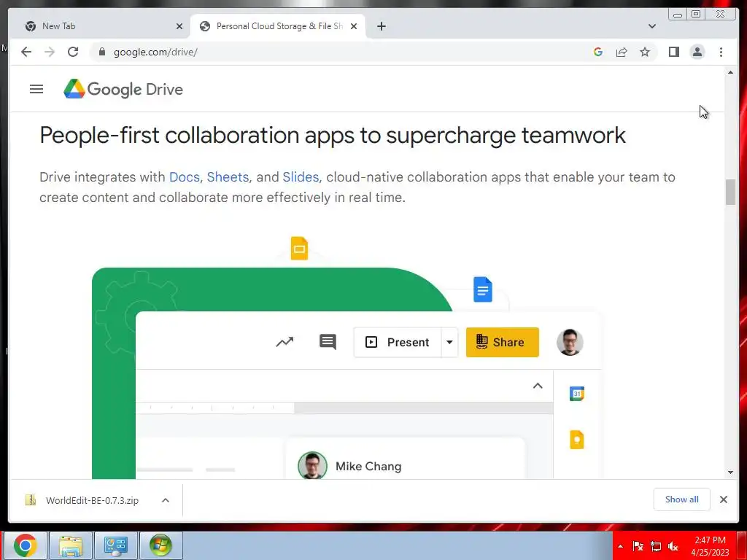Open the comments speech-bubble icon

coord(328,342)
